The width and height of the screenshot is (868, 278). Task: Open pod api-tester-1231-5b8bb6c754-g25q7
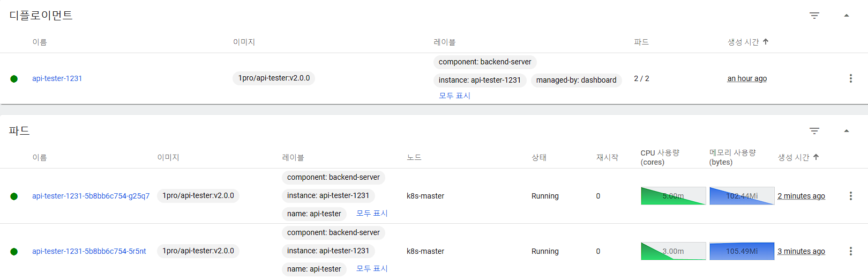point(91,196)
